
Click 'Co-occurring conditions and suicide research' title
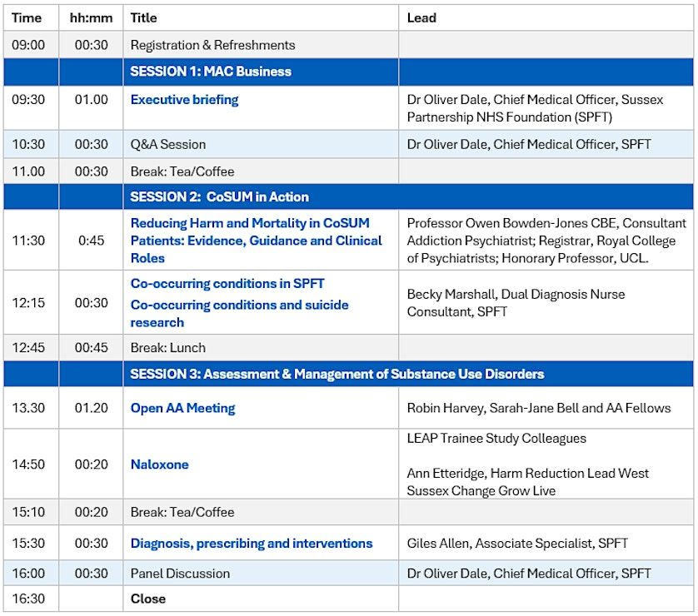(x=239, y=313)
